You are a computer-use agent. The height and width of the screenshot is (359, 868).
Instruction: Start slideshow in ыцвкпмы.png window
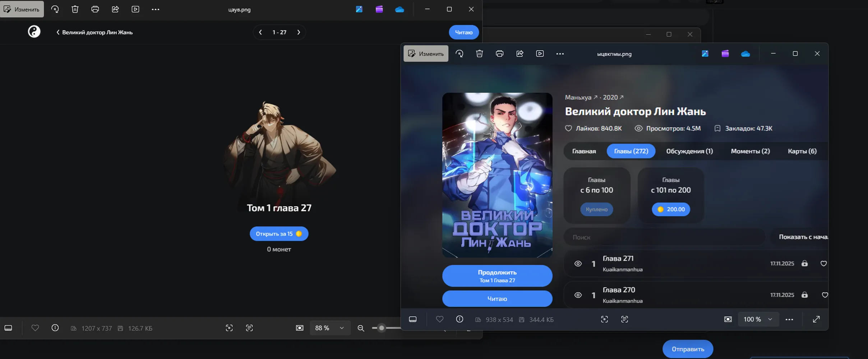coord(540,54)
